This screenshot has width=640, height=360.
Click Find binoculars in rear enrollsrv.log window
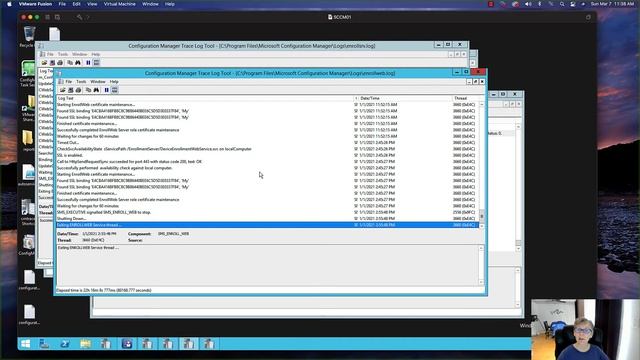click(78, 62)
